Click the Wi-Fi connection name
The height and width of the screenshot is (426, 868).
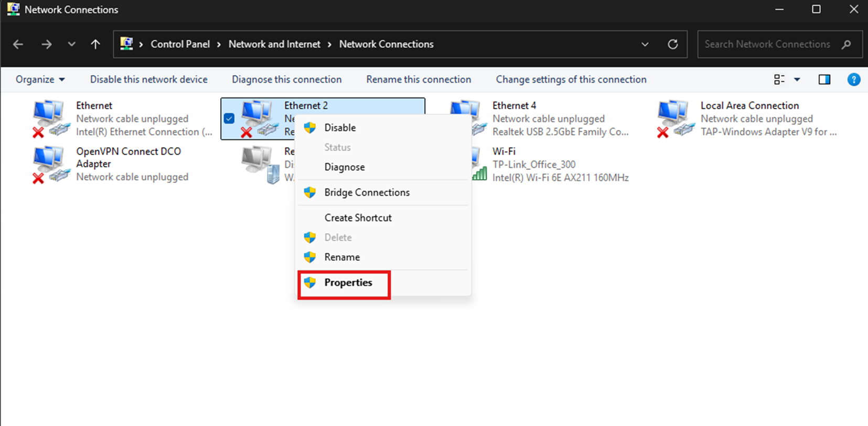tap(503, 151)
